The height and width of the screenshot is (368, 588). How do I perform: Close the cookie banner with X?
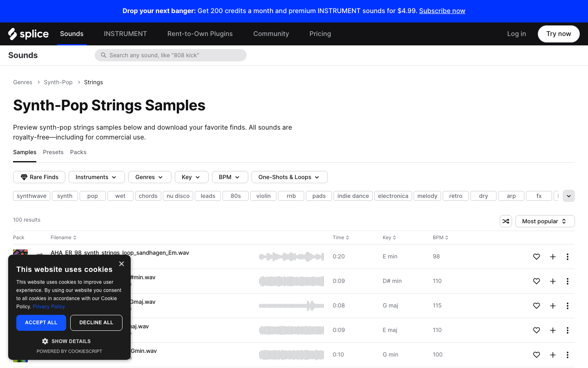121,264
